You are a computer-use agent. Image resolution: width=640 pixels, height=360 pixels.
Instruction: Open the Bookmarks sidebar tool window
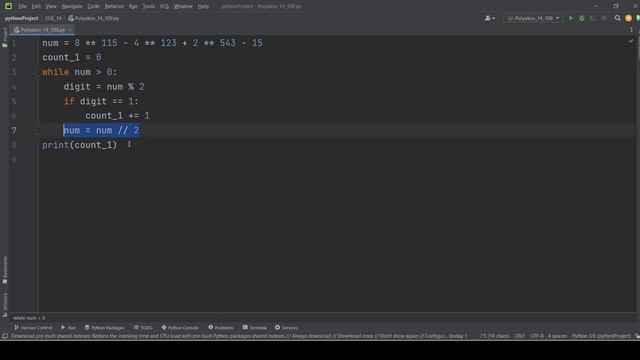point(5,270)
